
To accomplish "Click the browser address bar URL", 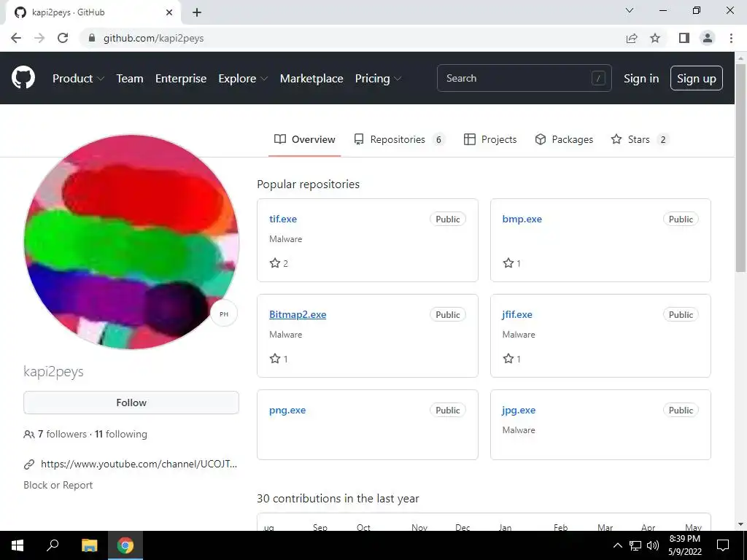I will click(x=153, y=38).
